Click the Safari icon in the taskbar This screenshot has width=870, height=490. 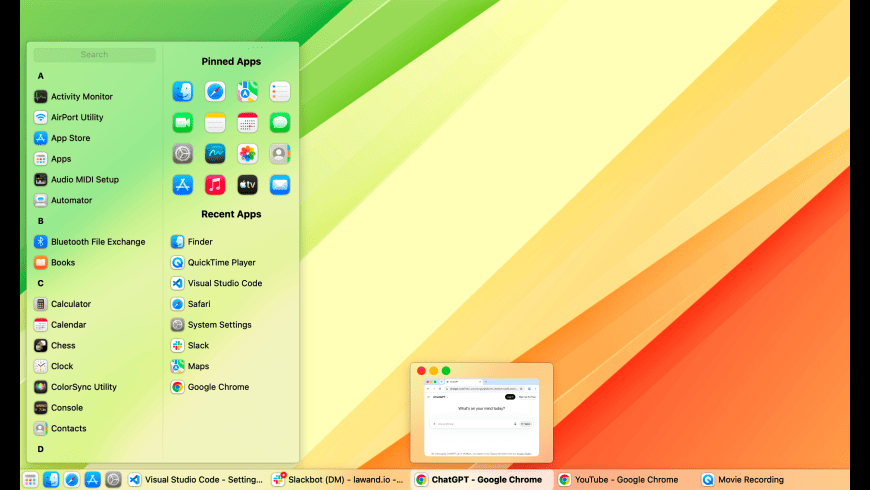72,479
